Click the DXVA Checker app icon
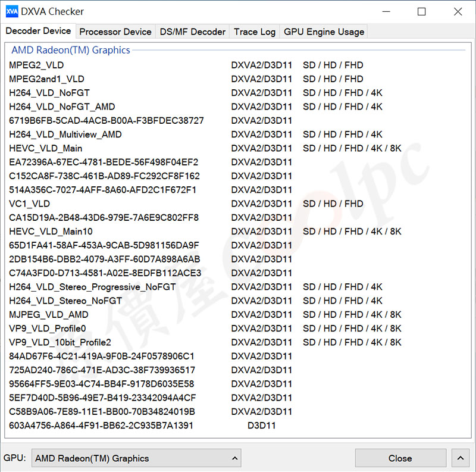The image size is (476, 472). pyautogui.click(x=12, y=11)
